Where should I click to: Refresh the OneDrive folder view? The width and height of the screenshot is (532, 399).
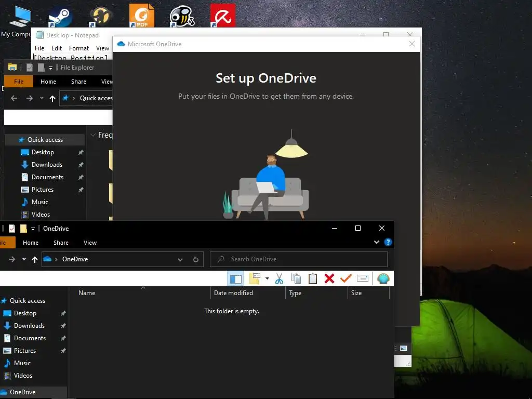pyautogui.click(x=196, y=260)
